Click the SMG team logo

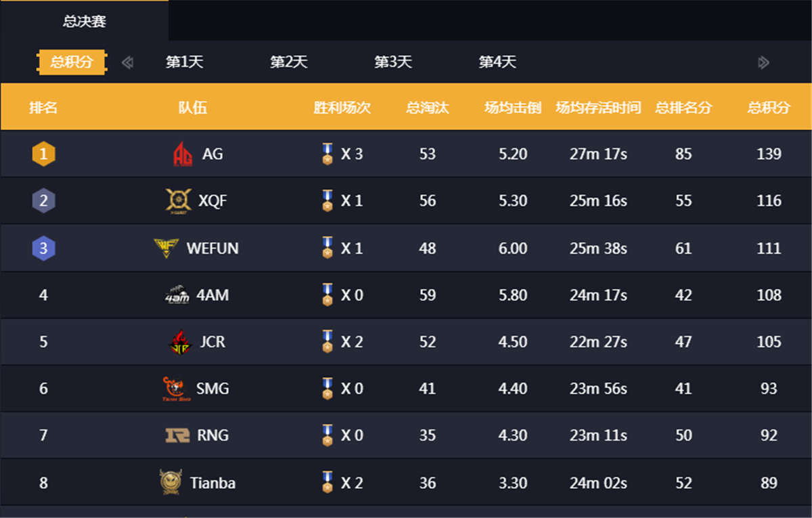coord(176,389)
